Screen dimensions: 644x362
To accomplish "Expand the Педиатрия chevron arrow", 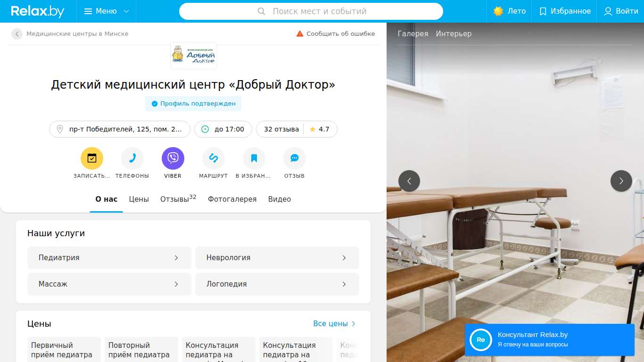I will point(176,258).
